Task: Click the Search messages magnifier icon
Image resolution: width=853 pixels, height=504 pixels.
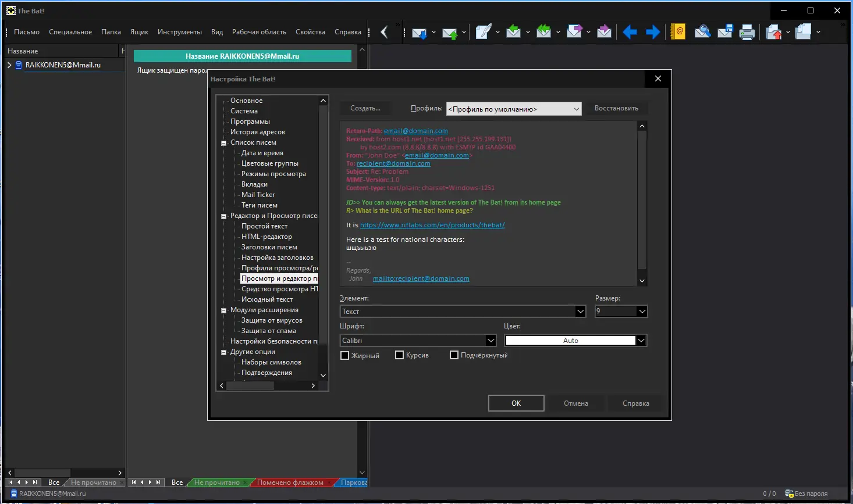Action: 702,32
